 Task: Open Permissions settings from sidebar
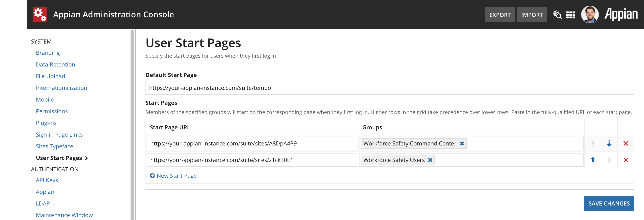pyautogui.click(x=51, y=111)
